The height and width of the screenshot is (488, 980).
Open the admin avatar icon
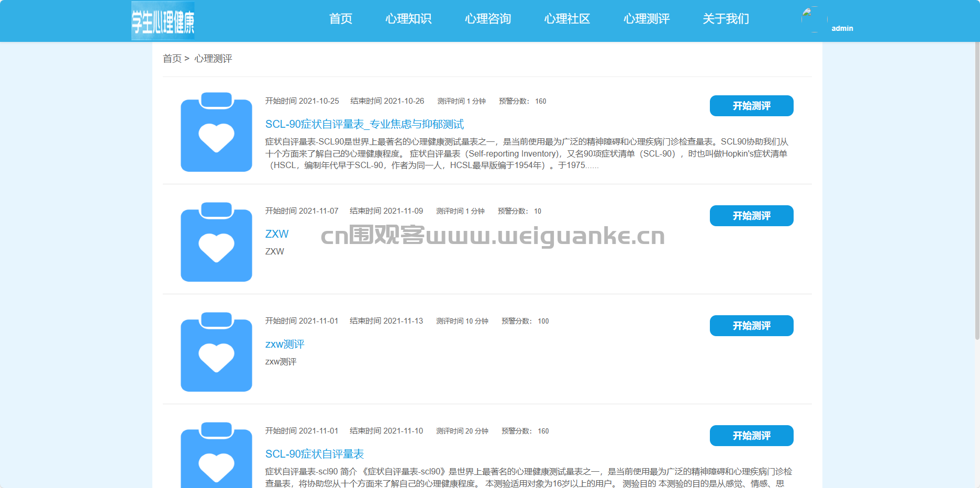tap(815, 19)
